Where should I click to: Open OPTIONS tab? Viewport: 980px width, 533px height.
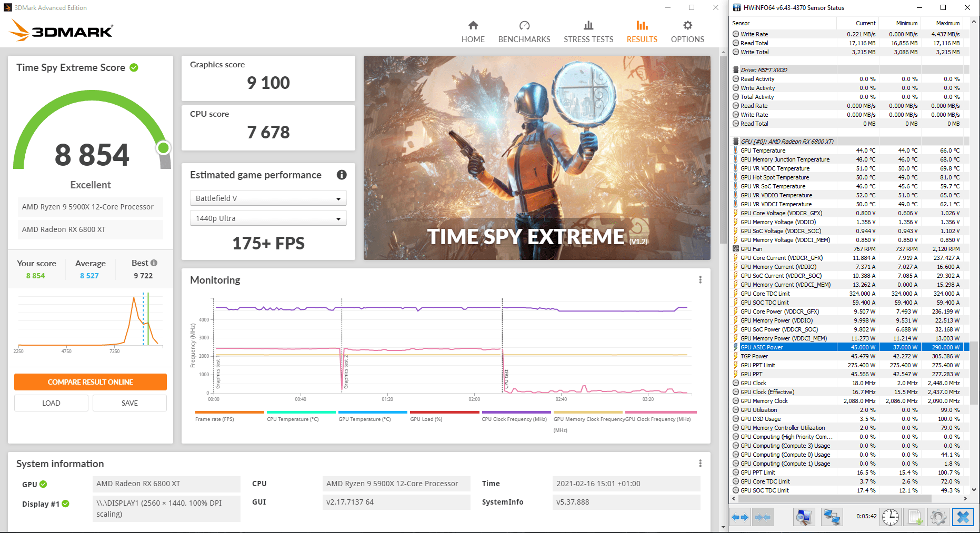[687, 32]
